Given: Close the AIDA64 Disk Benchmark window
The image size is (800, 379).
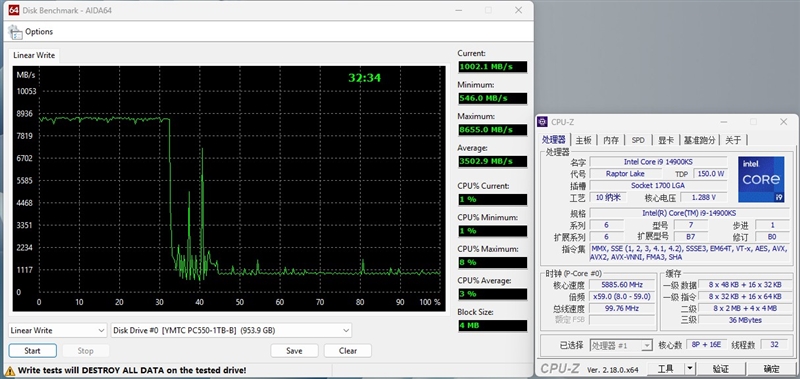Looking at the screenshot, I should pos(518,10).
